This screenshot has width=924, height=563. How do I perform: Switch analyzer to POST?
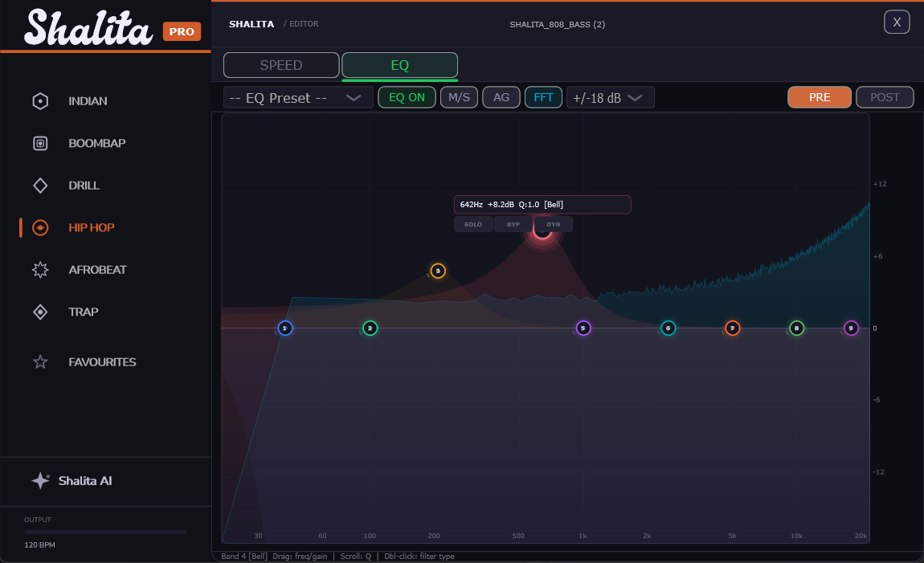click(885, 97)
